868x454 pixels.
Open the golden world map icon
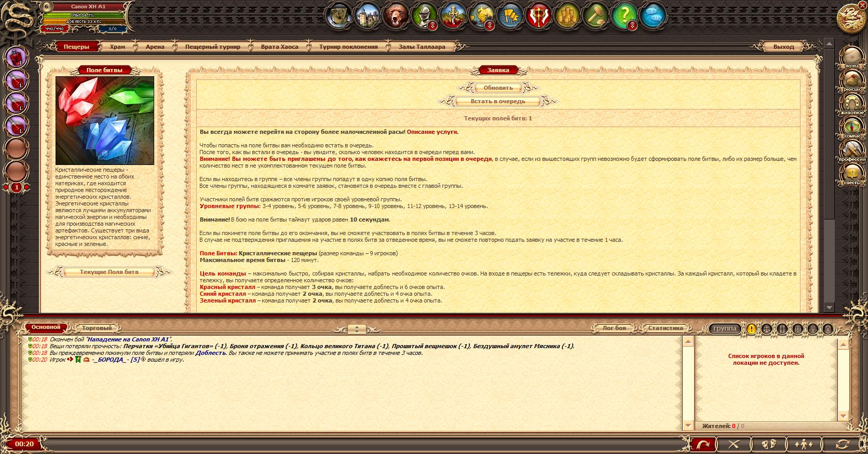click(x=481, y=16)
